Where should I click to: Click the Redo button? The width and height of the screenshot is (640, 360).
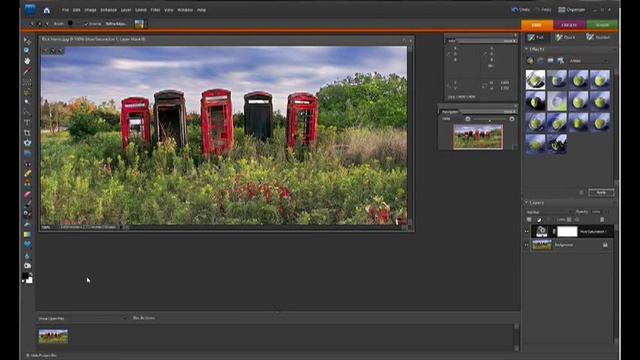tap(543, 10)
